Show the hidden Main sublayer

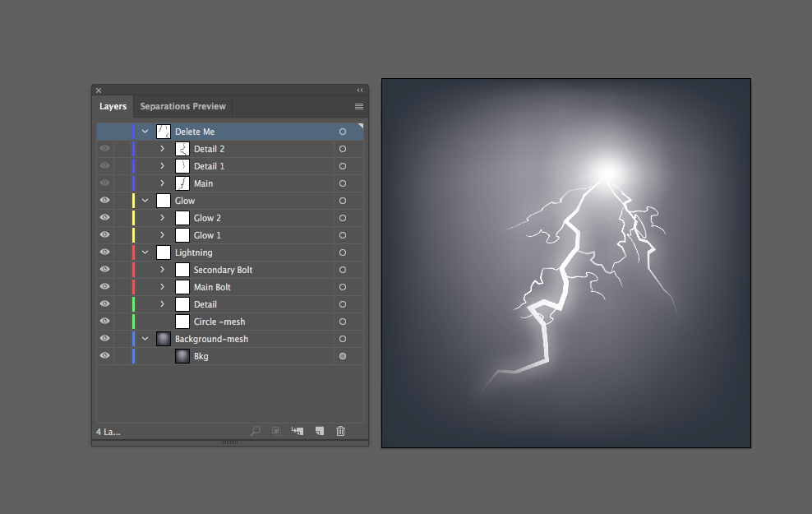pyautogui.click(x=104, y=183)
